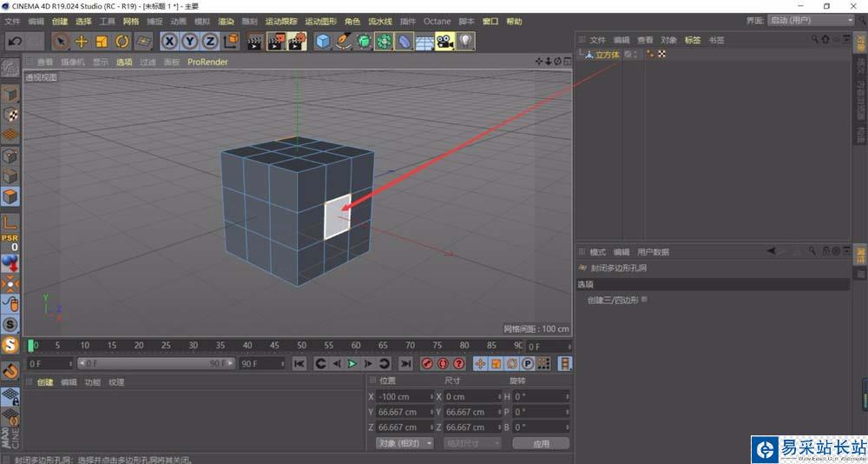
Task: Expand the 绝对尺寸 size dropdown
Action: 472,443
